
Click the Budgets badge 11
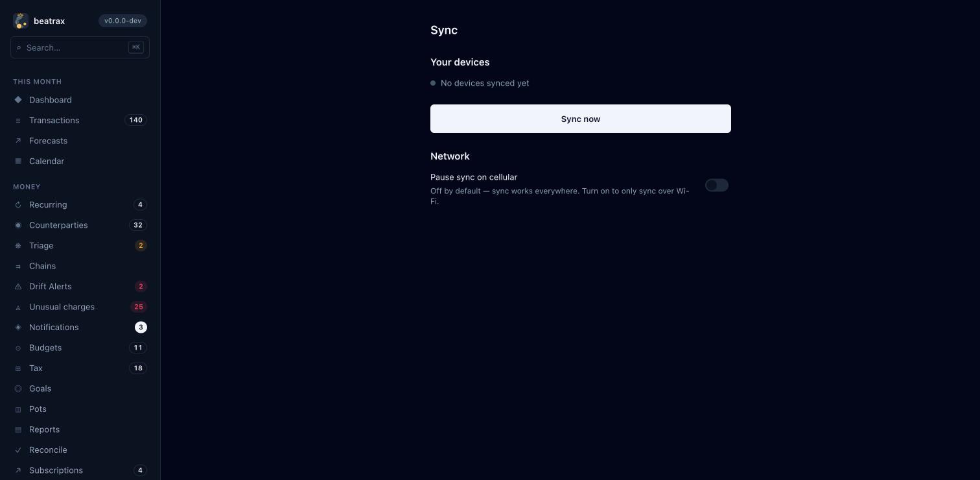[137, 348]
